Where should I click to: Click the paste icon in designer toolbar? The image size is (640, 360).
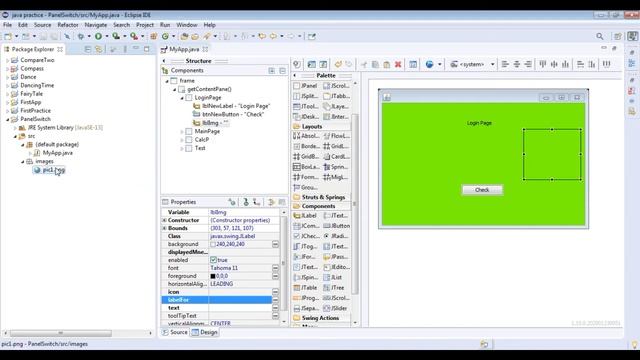387,64
